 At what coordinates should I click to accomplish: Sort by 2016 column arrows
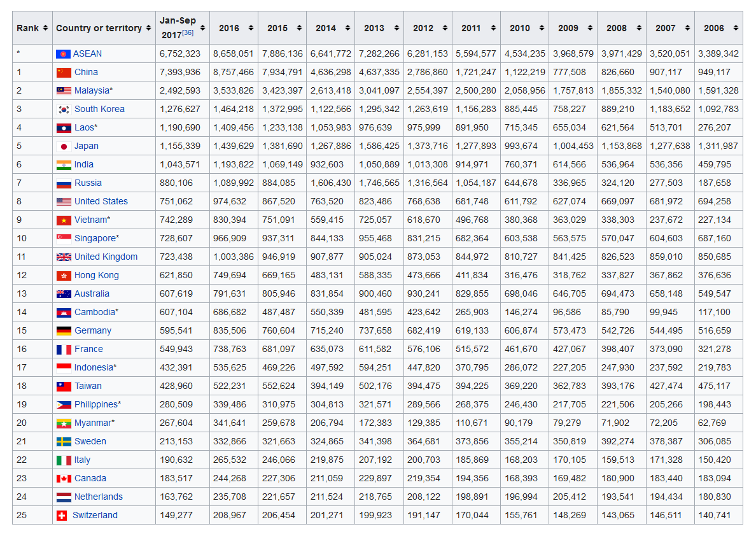(x=251, y=28)
